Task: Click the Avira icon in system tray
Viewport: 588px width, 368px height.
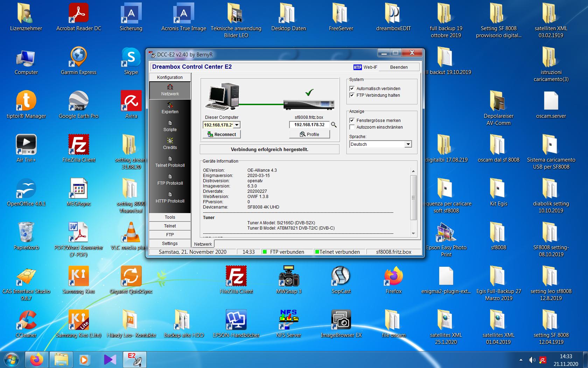Action: click(x=543, y=360)
